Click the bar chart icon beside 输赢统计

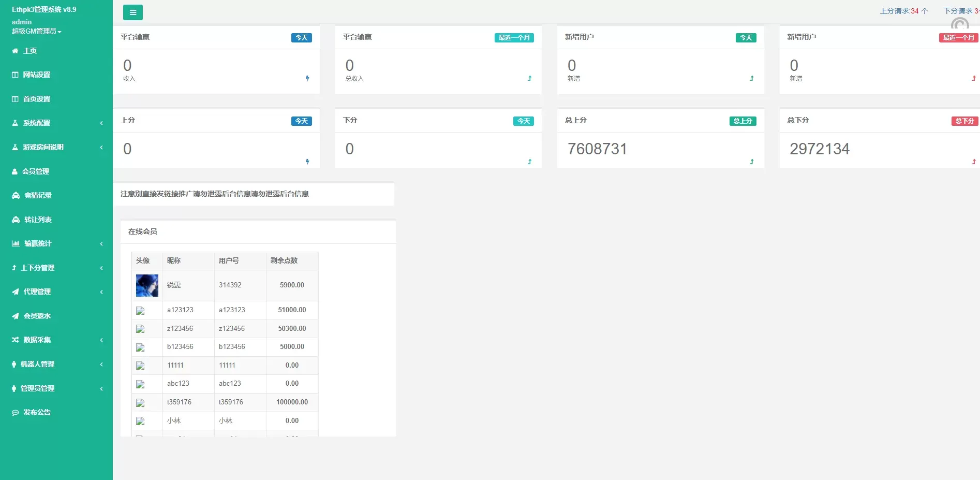coord(16,244)
